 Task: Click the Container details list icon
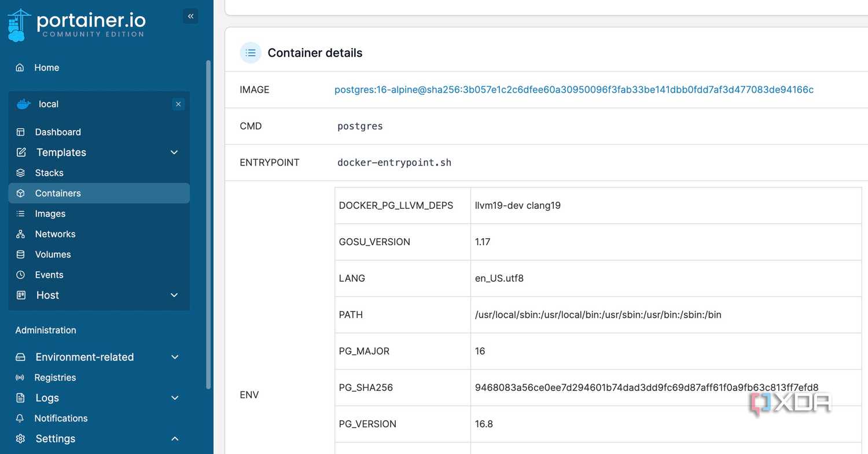251,53
